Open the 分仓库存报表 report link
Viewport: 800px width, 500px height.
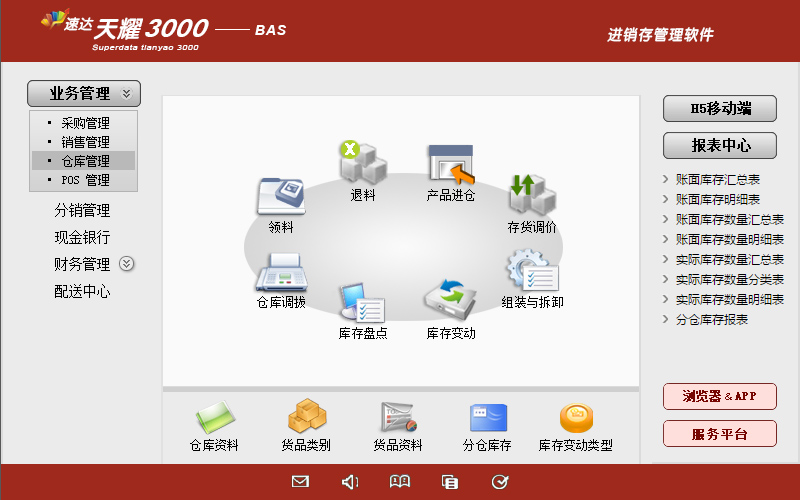[x=711, y=320]
